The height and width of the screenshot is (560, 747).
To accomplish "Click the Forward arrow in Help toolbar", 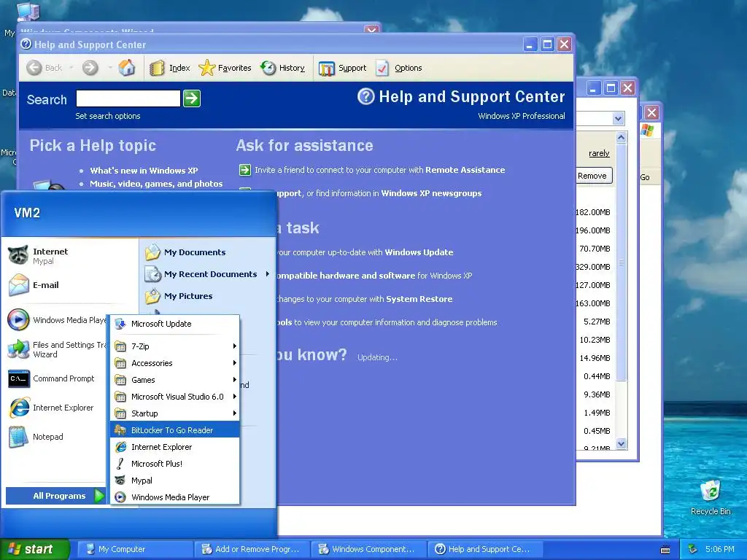I will pos(90,68).
